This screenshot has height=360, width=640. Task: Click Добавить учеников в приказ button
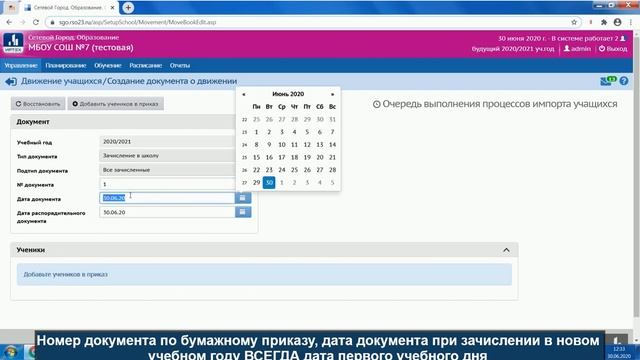click(116, 104)
